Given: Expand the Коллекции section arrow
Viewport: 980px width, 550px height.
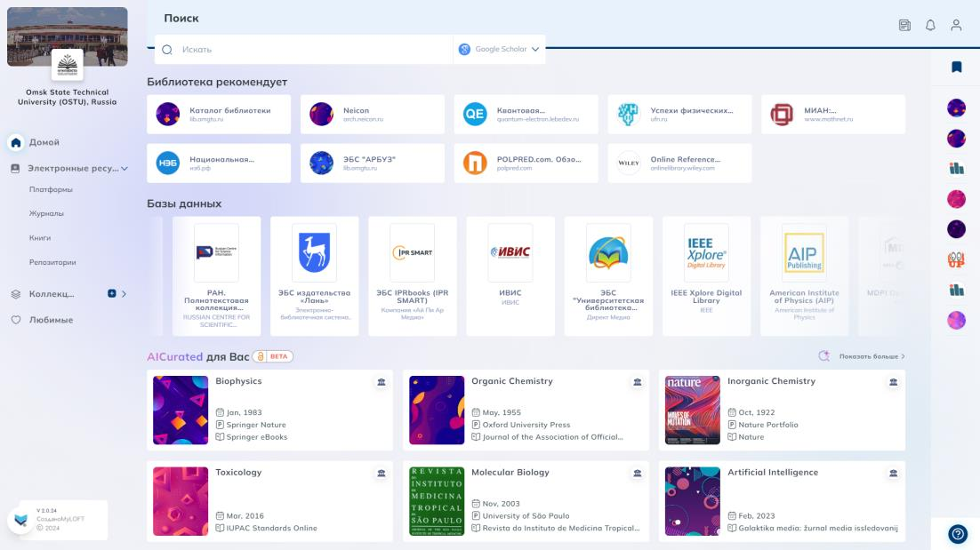Looking at the screenshot, I should [125, 294].
